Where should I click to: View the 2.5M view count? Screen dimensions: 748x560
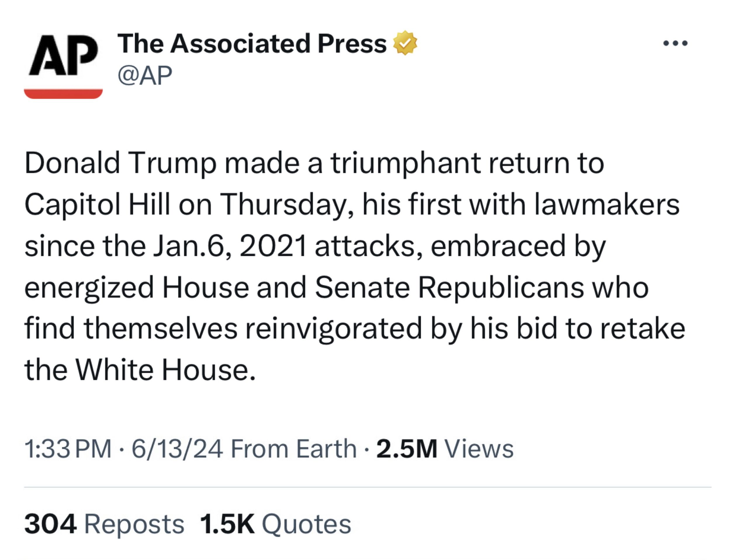coord(406,449)
